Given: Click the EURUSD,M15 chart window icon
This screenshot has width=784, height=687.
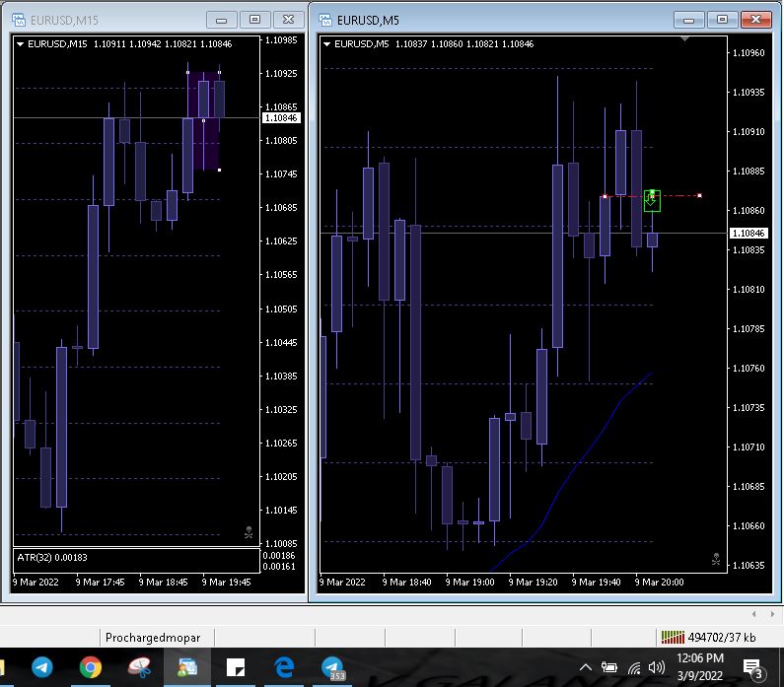Looking at the screenshot, I should 19,19.
